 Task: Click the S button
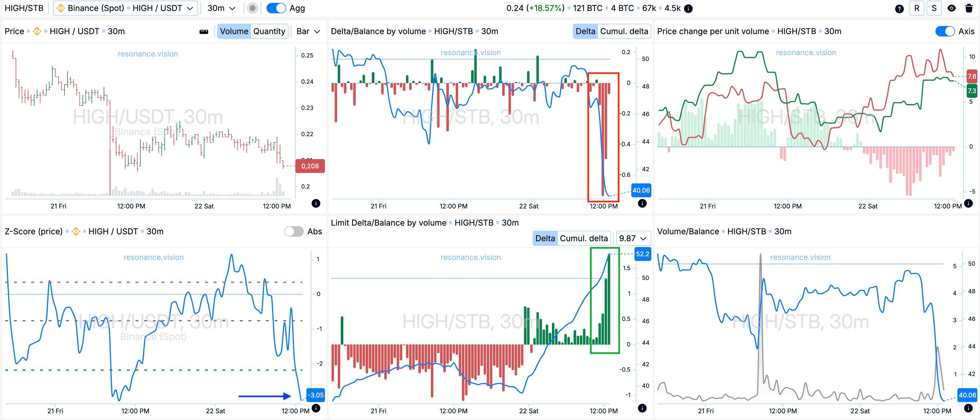934,8
